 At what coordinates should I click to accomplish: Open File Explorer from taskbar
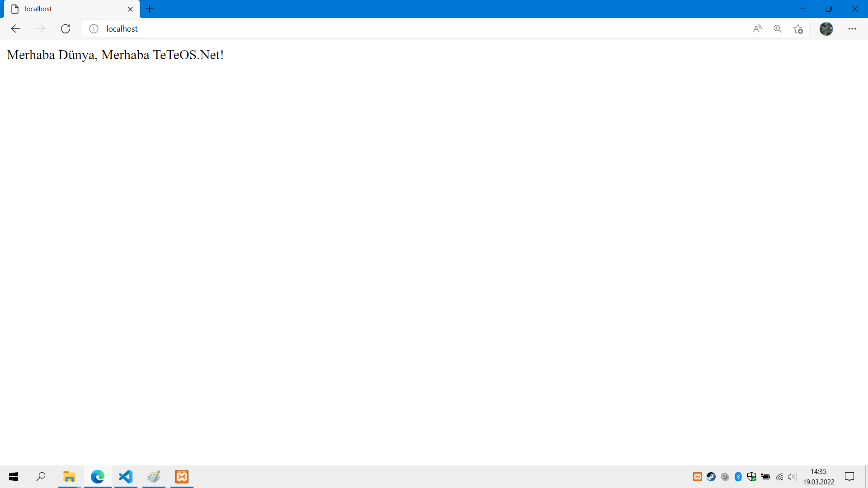(x=69, y=477)
